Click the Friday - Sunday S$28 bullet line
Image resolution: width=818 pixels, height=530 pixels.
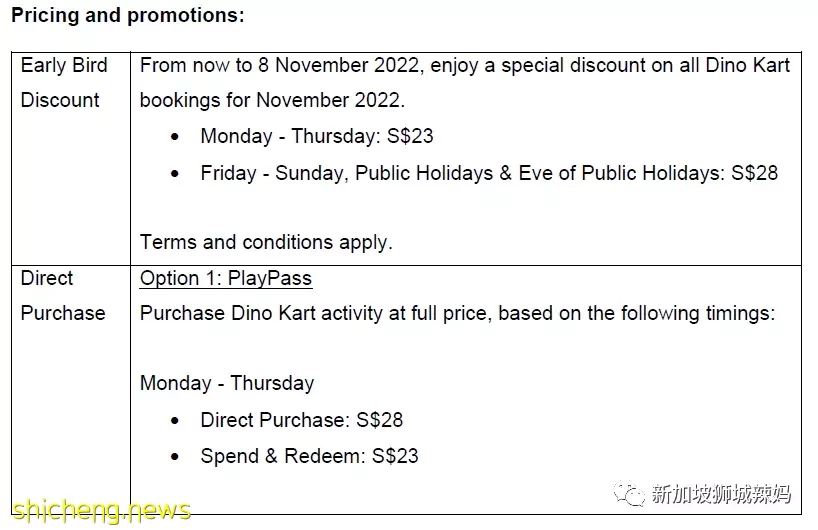point(489,173)
